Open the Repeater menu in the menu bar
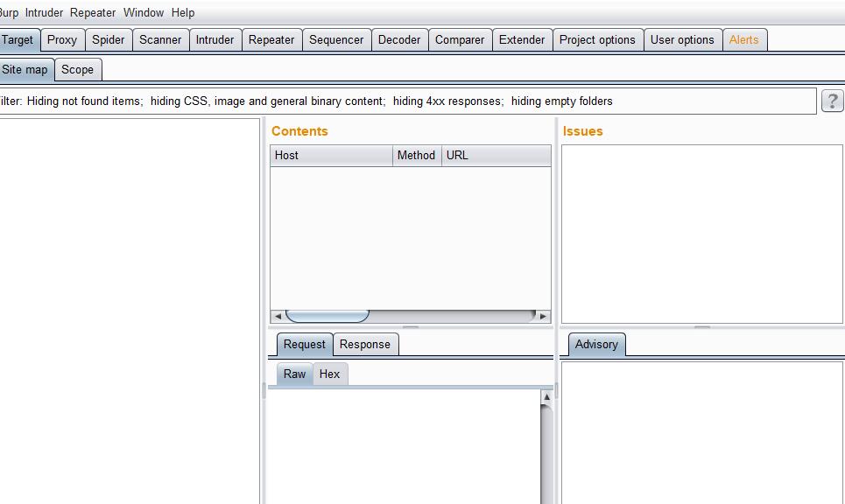845x504 pixels. coord(93,12)
